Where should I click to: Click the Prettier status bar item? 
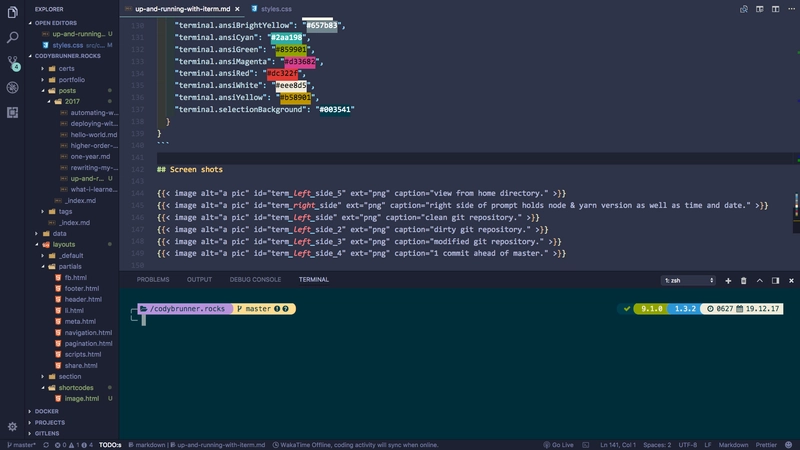click(766, 445)
